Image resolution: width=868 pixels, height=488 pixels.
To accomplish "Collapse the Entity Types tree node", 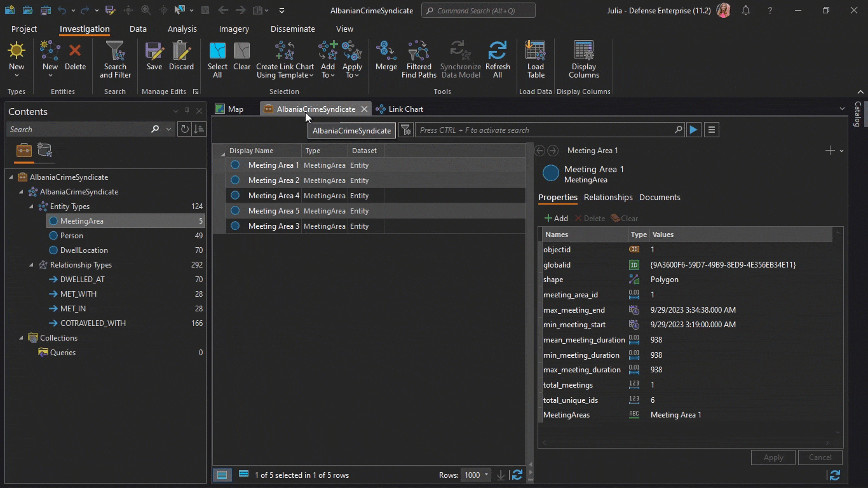I will click(32, 207).
